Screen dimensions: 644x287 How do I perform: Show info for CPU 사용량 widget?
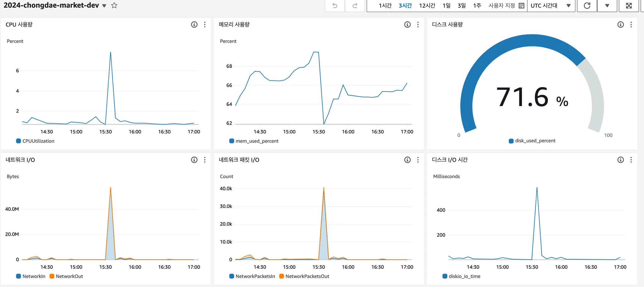[x=194, y=25]
